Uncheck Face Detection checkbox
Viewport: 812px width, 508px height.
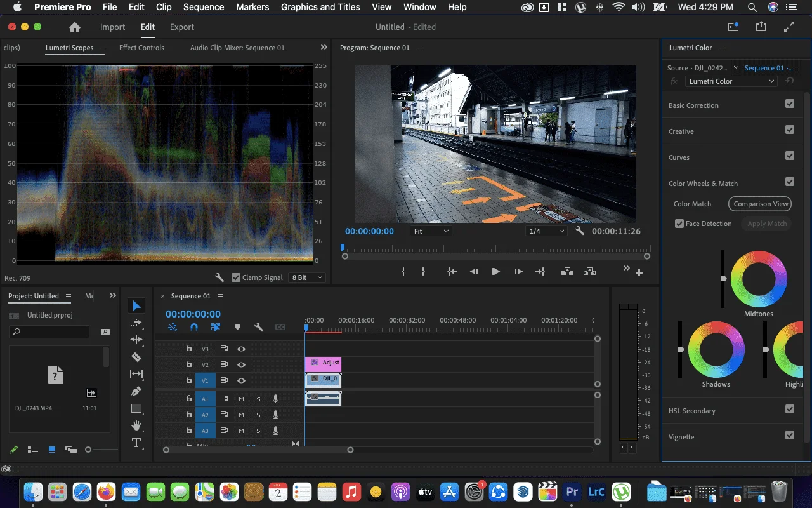pyautogui.click(x=679, y=224)
